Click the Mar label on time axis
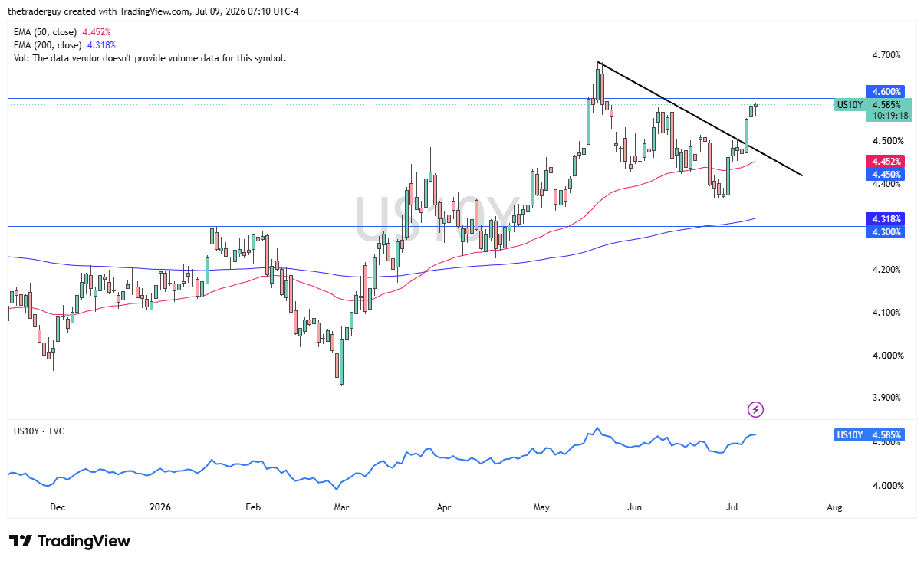The image size is (924, 564). [341, 507]
